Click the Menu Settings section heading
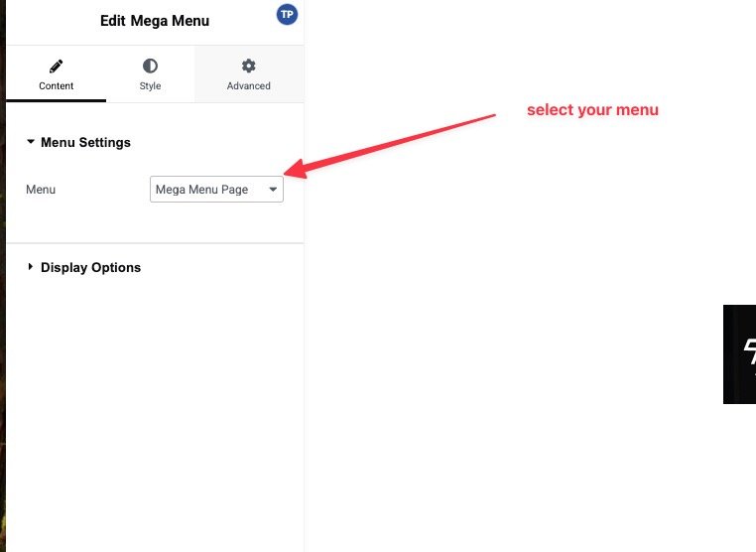 coord(85,142)
